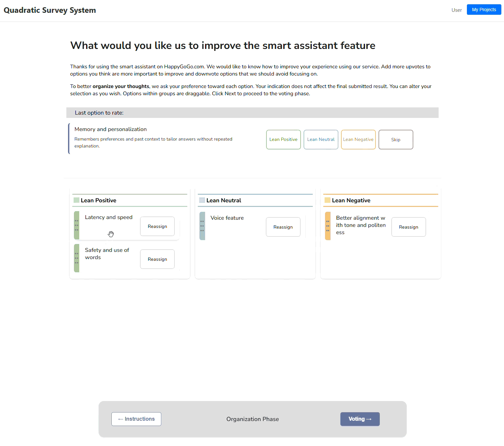Click the User label in header
Image resolution: width=504 pixels, height=446 pixels.
coord(456,10)
